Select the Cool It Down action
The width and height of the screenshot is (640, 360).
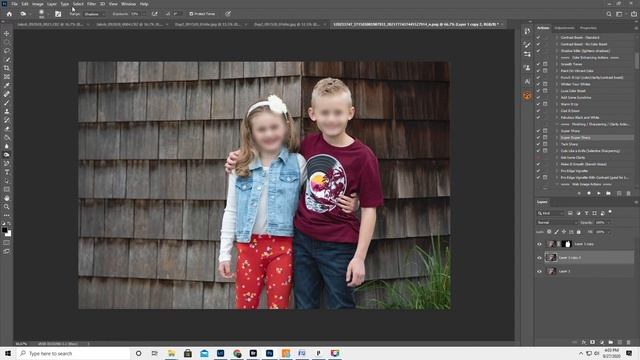point(570,111)
